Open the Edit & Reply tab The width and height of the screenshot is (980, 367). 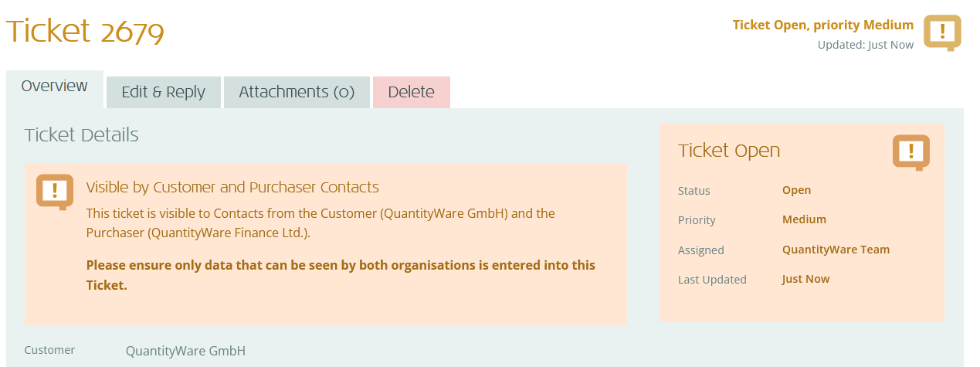(163, 92)
